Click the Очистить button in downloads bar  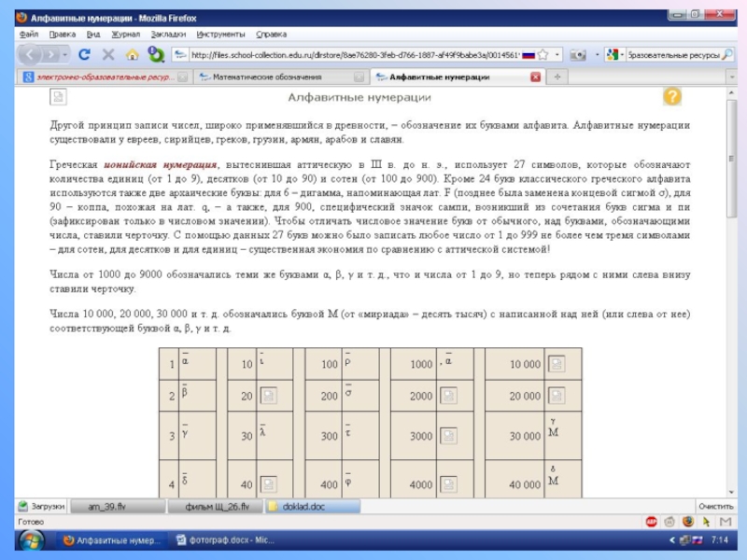pos(714,506)
